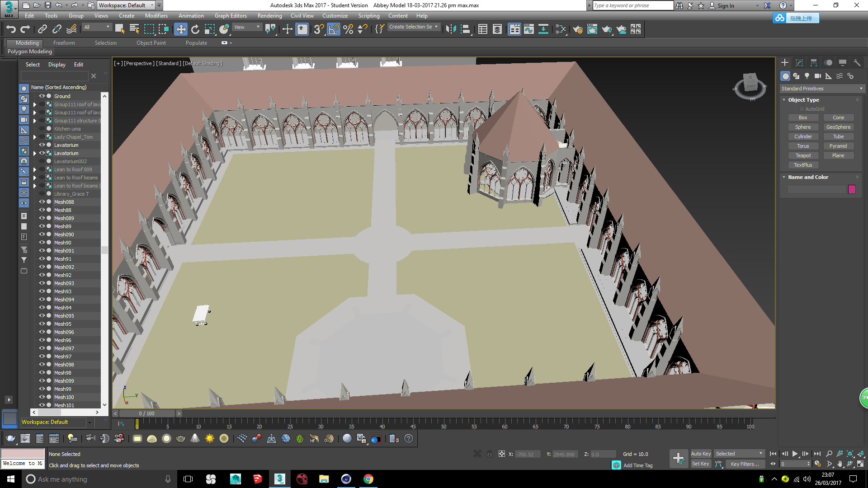Click the Sphere primitive button
The height and width of the screenshot is (488, 868).
click(803, 127)
